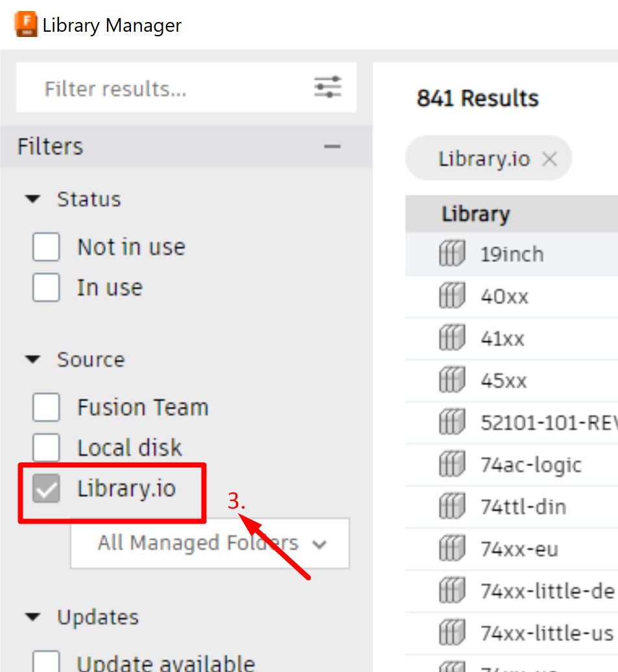Uncheck the Library.io source checkbox
618x672 pixels.
(x=46, y=489)
